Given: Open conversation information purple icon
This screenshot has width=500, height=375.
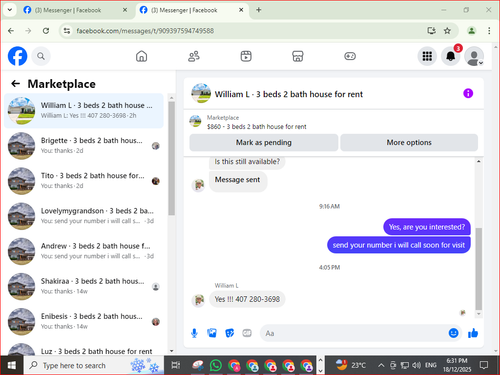Looking at the screenshot, I should tap(468, 93).
